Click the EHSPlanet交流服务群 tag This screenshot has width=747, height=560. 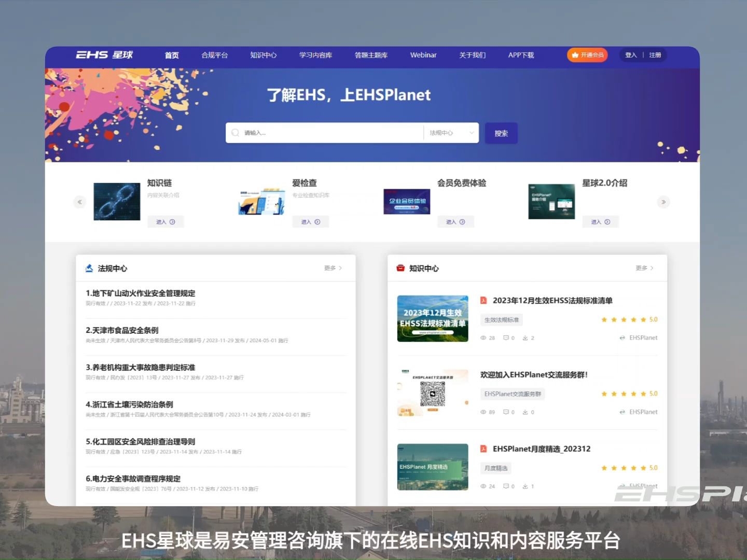pos(513,394)
